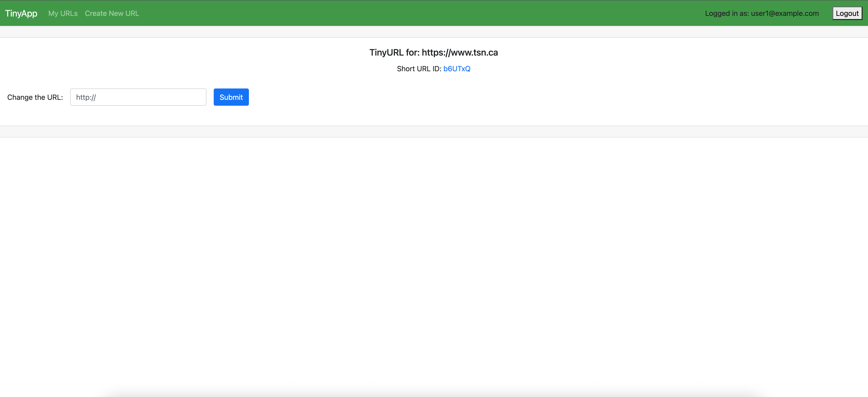The image size is (868, 397).
Task: Place cursor in Change the URL textbox
Action: click(138, 97)
